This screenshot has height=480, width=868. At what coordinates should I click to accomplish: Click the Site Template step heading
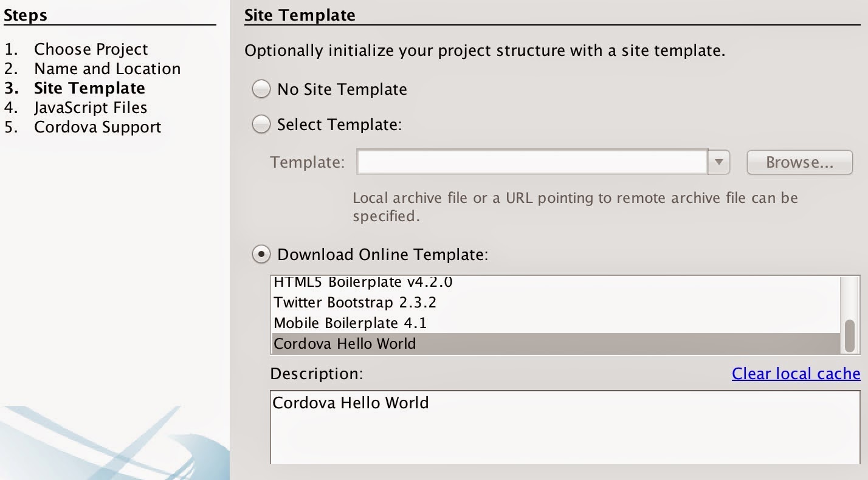(89, 88)
